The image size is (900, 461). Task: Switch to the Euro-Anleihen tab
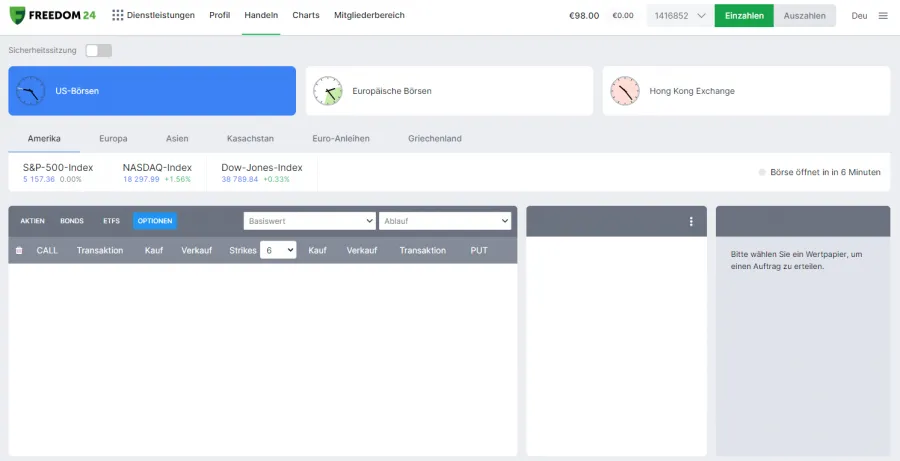point(341,138)
